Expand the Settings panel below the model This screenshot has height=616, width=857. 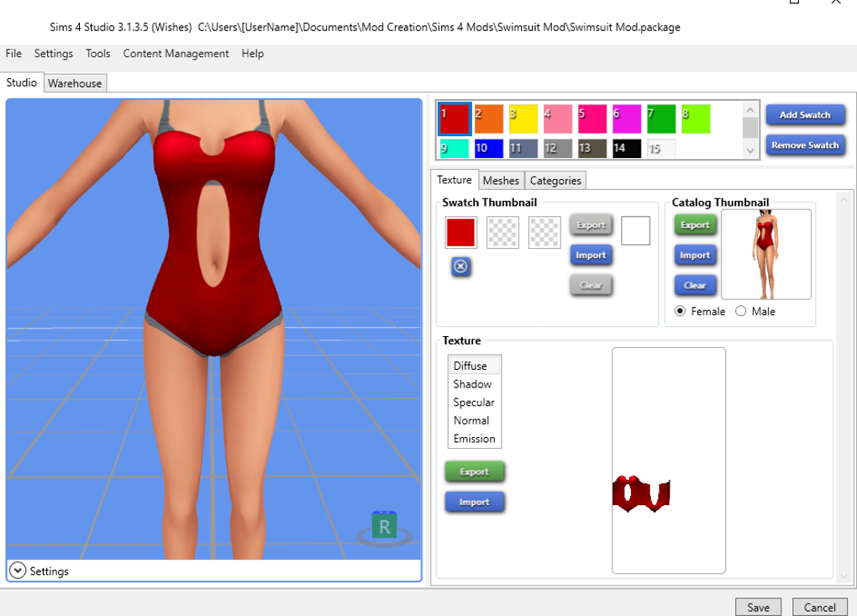[17, 571]
